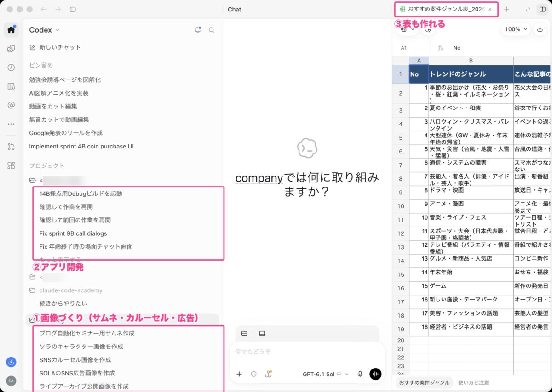Open the GPT-6.1 Sol model dropdown

pos(325,374)
